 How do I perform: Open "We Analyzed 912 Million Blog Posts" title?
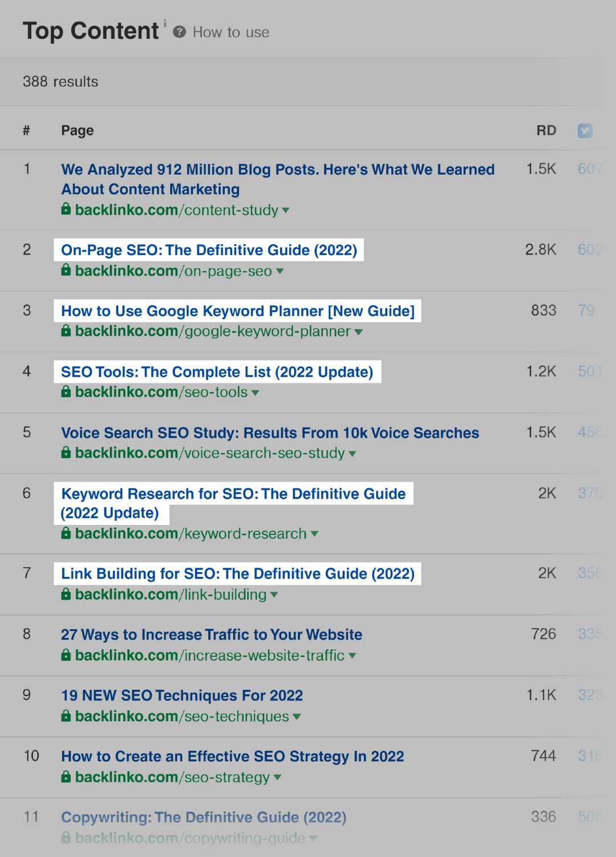coord(278,179)
